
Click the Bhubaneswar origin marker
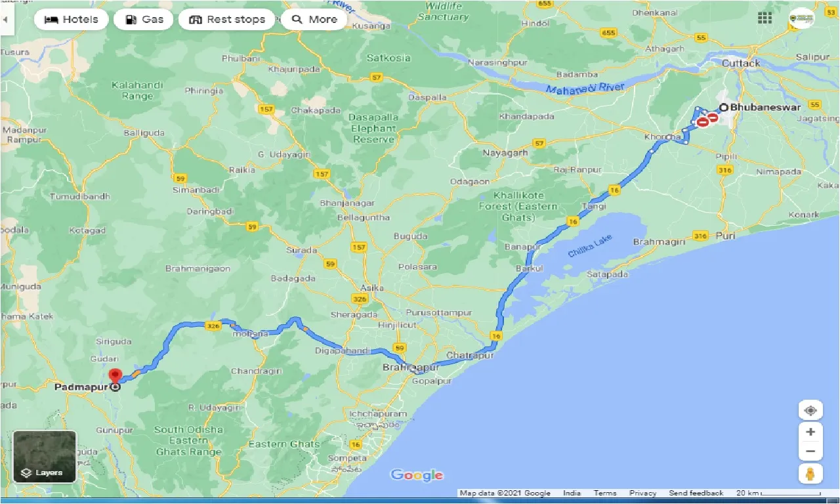[724, 106]
